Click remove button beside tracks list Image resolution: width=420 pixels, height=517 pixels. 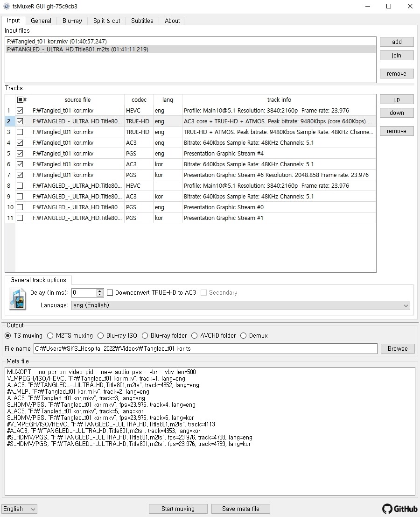point(397,131)
